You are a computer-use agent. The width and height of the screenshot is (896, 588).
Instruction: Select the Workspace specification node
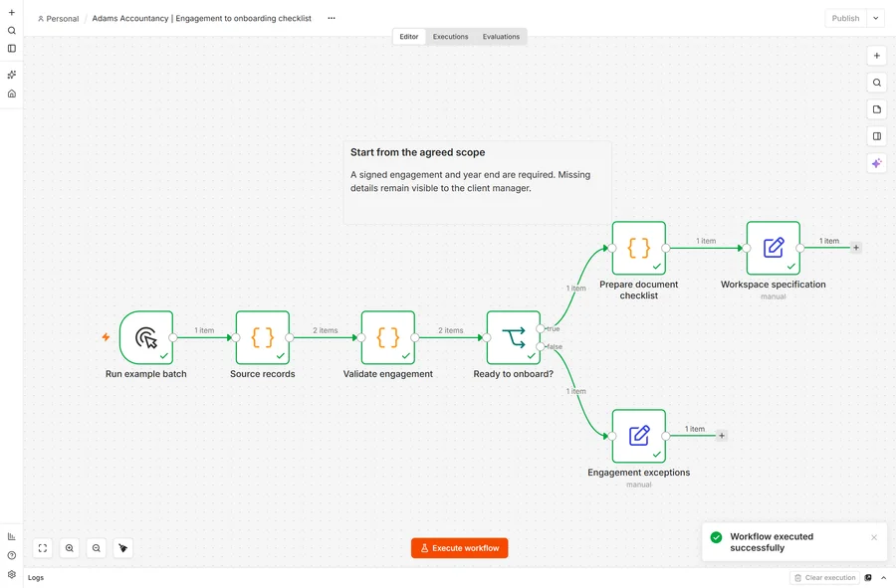coord(774,248)
